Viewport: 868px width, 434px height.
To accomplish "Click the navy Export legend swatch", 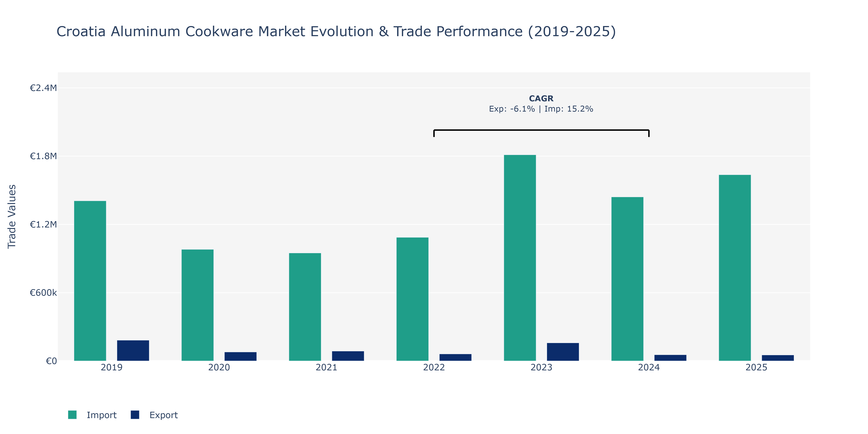I will [x=135, y=415].
